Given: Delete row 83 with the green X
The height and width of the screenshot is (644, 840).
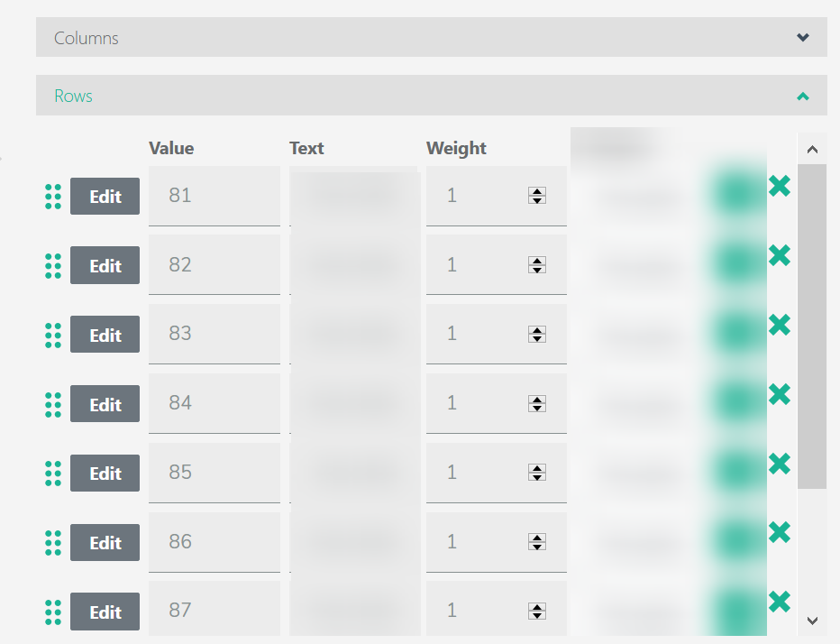Looking at the screenshot, I should 780,325.
